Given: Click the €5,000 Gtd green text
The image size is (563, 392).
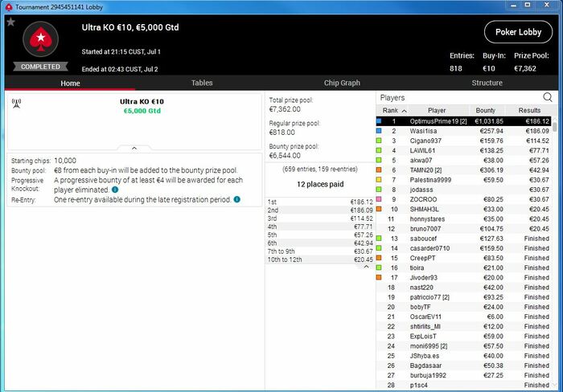Looking at the screenshot, I should coord(142,111).
